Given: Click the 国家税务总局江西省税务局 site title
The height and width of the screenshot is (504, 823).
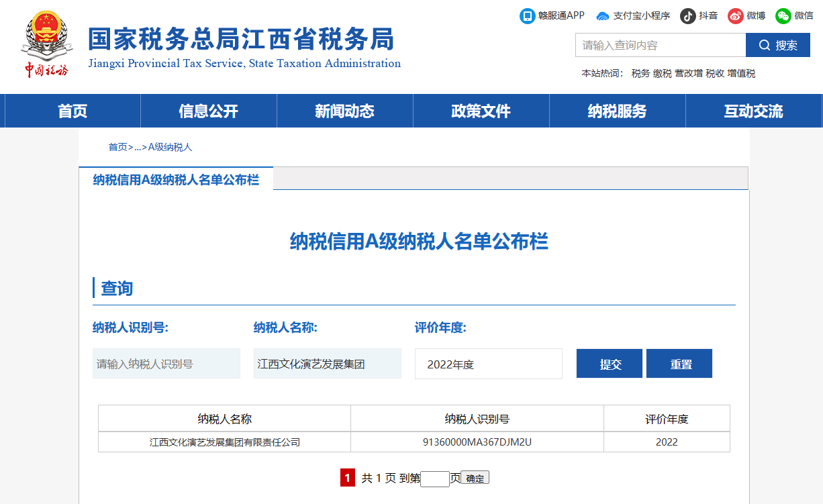Looking at the screenshot, I should pos(241,40).
